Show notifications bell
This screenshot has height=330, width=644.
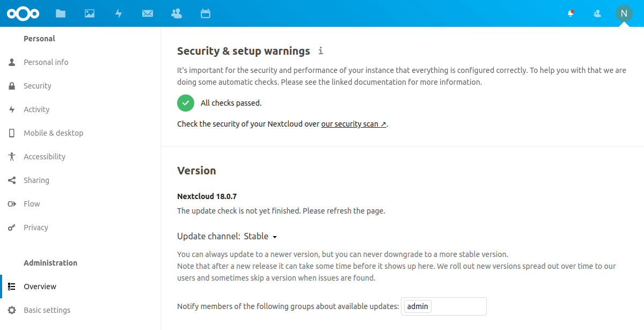[x=570, y=13]
